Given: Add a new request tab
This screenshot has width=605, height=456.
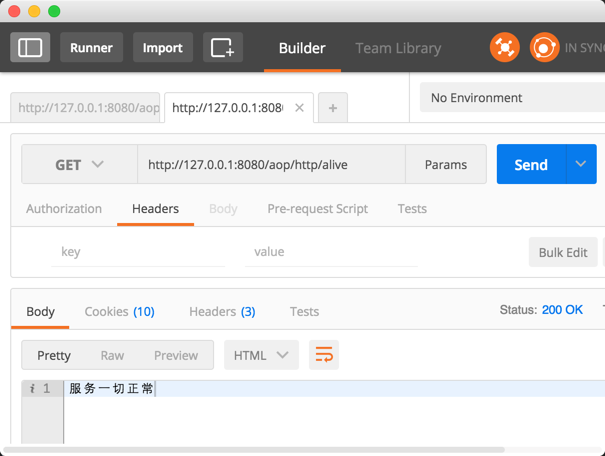Looking at the screenshot, I should (x=333, y=108).
